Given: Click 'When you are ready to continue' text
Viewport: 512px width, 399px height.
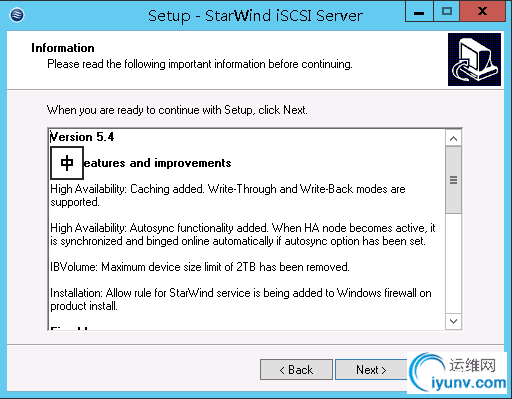Looking at the screenshot, I should click(177, 110).
